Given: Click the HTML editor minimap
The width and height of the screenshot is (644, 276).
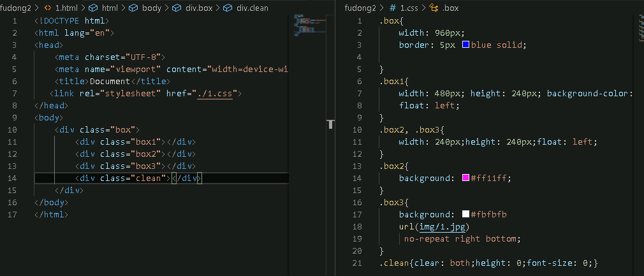Looking at the screenshot, I should coord(310,25).
